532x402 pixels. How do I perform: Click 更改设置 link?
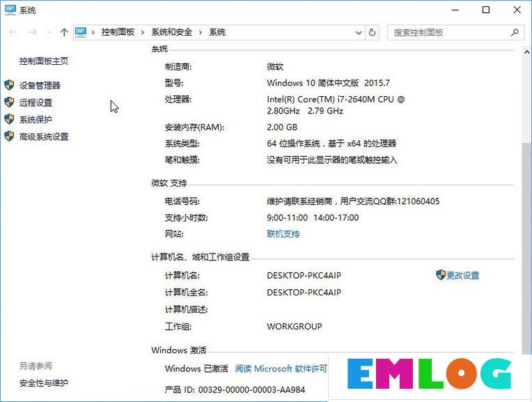pos(463,275)
